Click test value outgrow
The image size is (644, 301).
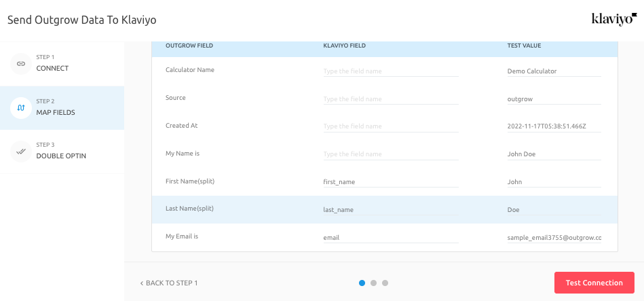pyautogui.click(x=554, y=99)
